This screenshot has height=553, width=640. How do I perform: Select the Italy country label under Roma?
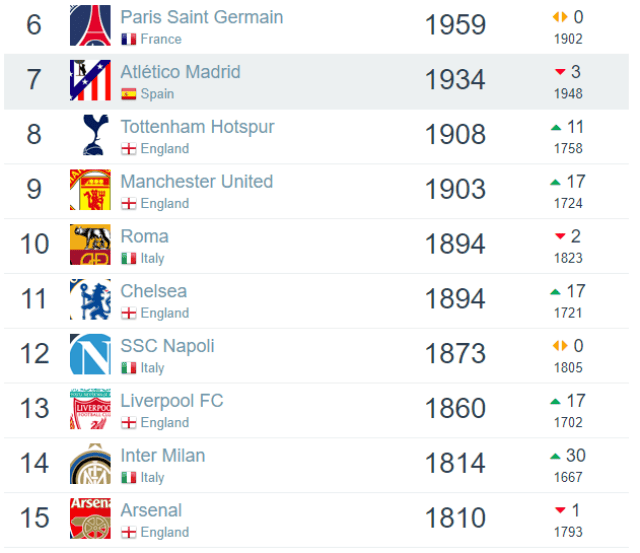coord(152,258)
